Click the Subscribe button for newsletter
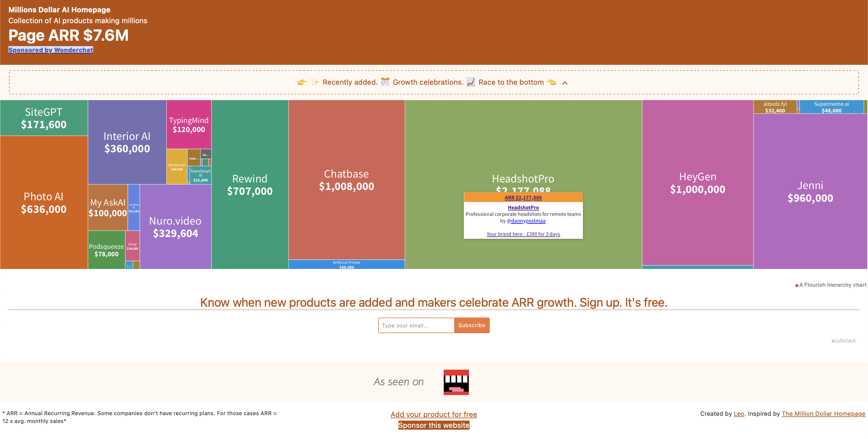The height and width of the screenshot is (439, 868). pos(471,325)
